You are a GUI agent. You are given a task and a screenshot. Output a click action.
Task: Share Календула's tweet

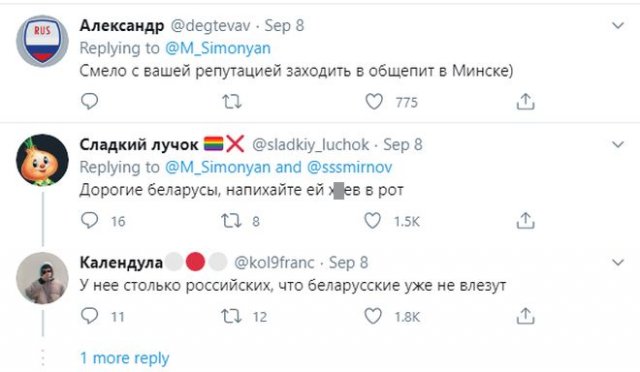click(x=525, y=316)
